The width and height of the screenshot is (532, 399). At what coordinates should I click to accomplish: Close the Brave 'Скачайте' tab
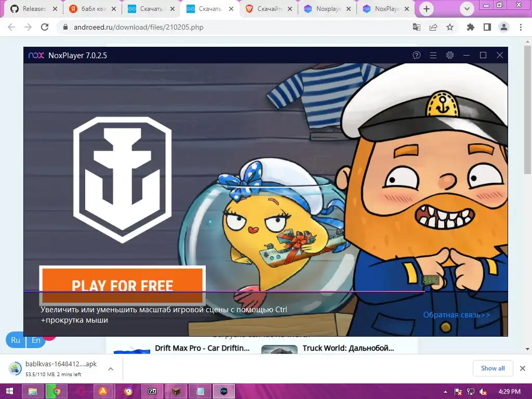click(290, 9)
